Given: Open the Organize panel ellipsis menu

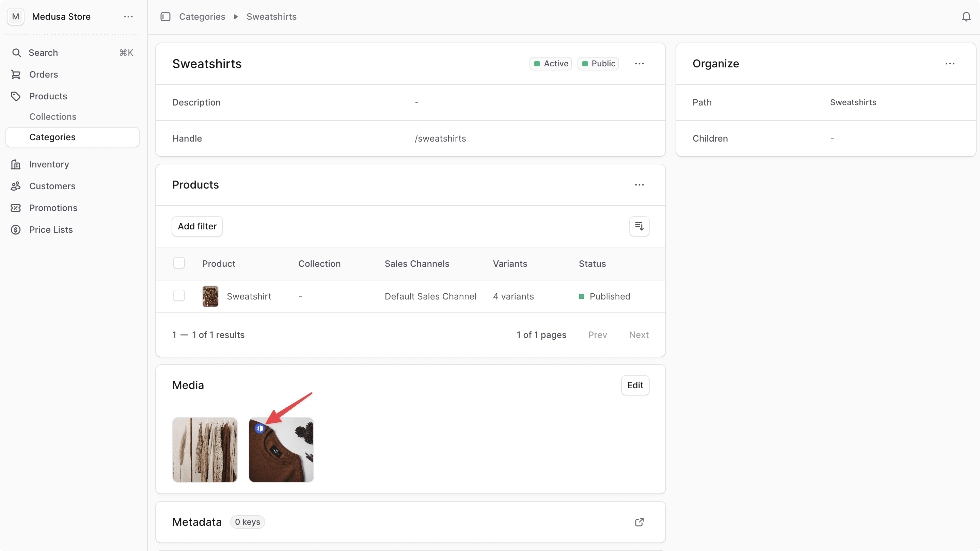Looking at the screenshot, I should [950, 64].
